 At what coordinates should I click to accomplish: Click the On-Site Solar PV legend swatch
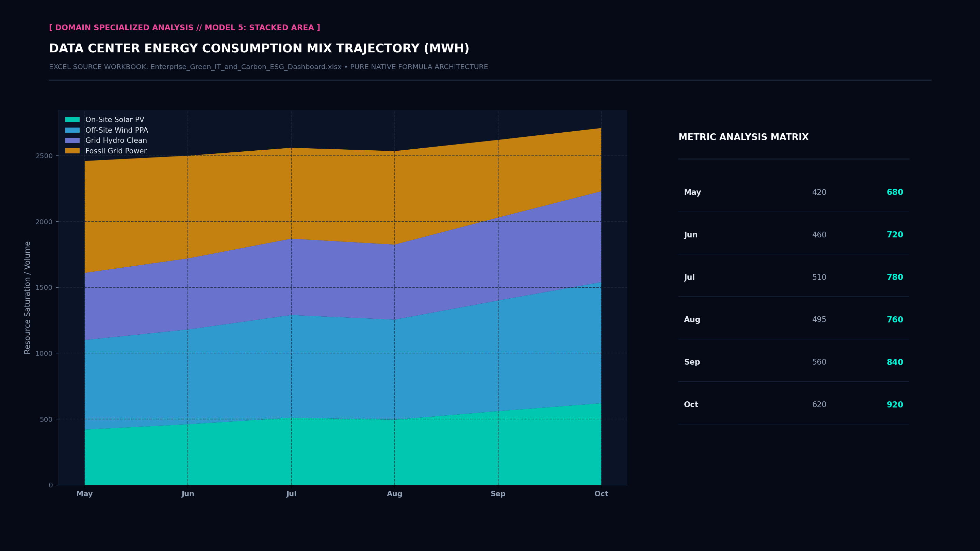coord(72,120)
